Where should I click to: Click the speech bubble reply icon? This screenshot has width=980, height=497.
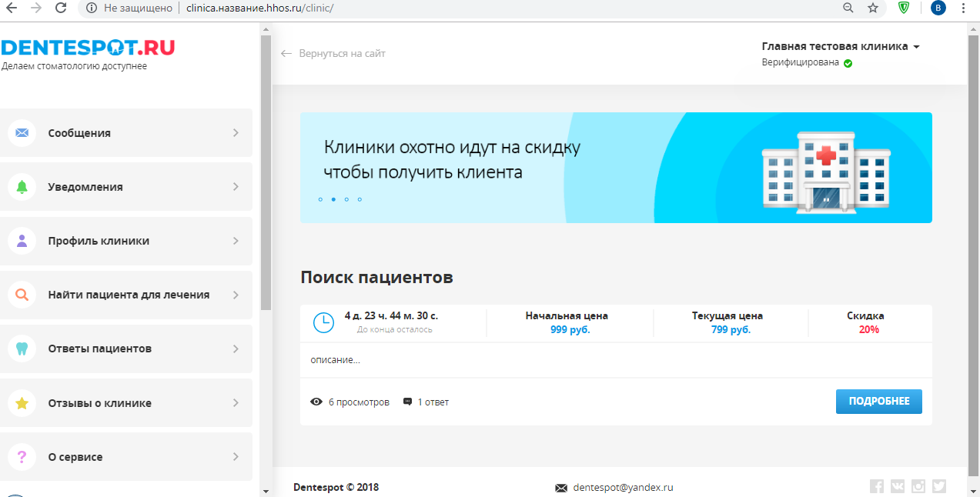(407, 402)
